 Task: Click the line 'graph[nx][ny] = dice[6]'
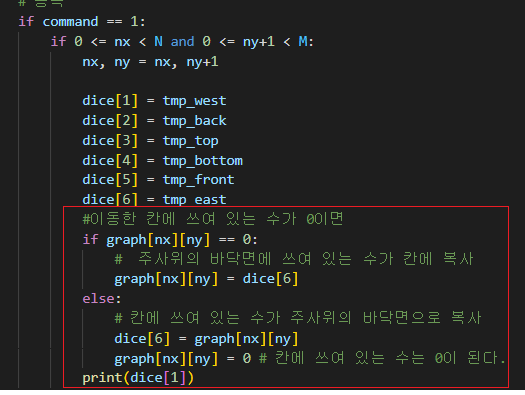point(206,279)
